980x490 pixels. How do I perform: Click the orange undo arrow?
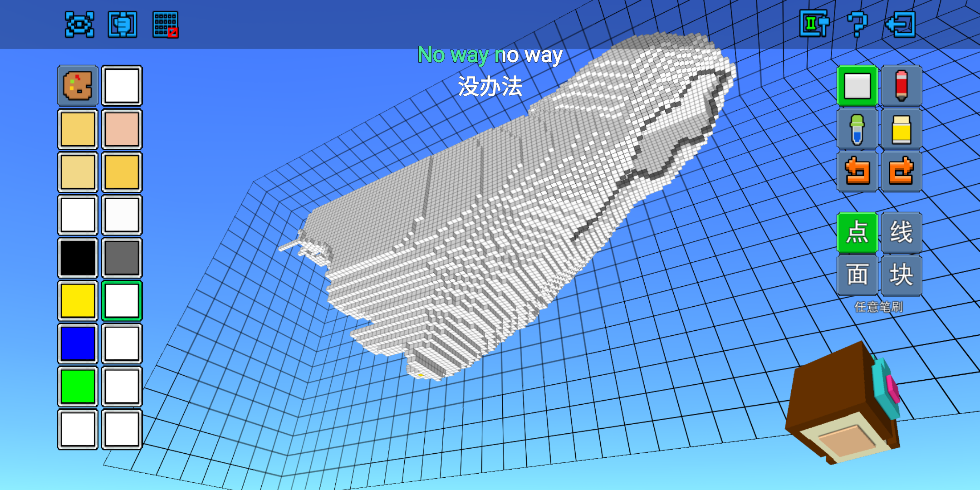(x=857, y=171)
